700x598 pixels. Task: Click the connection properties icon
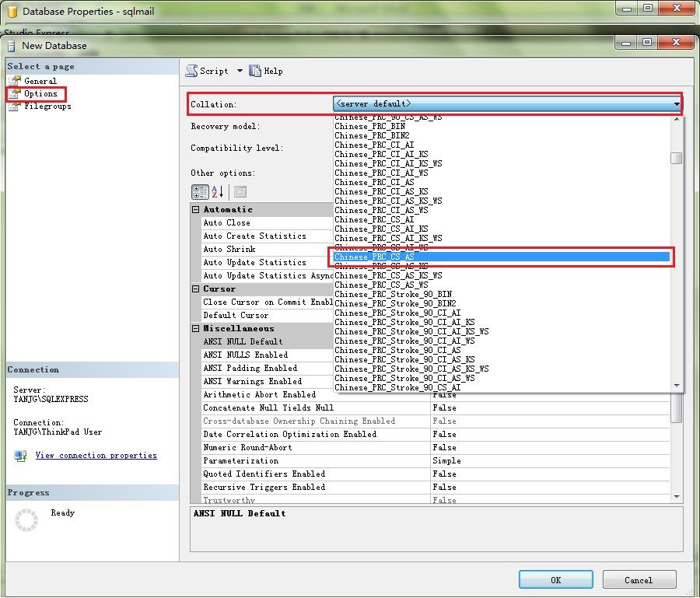tap(20, 456)
